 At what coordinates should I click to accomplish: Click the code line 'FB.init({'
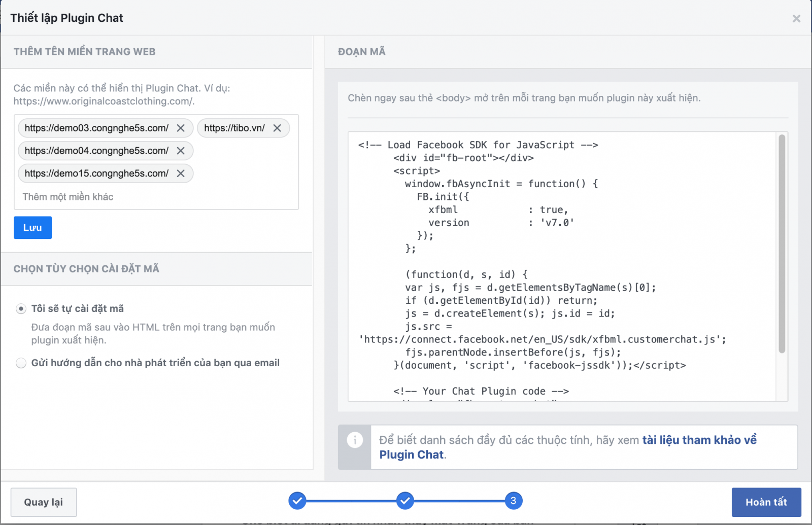443,197
